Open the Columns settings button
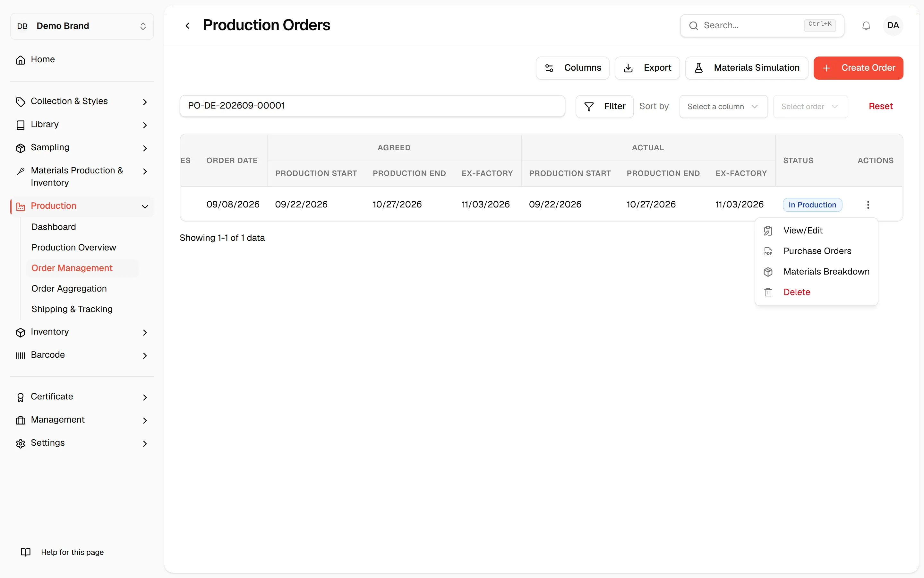The image size is (924, 578). (572, 68)
